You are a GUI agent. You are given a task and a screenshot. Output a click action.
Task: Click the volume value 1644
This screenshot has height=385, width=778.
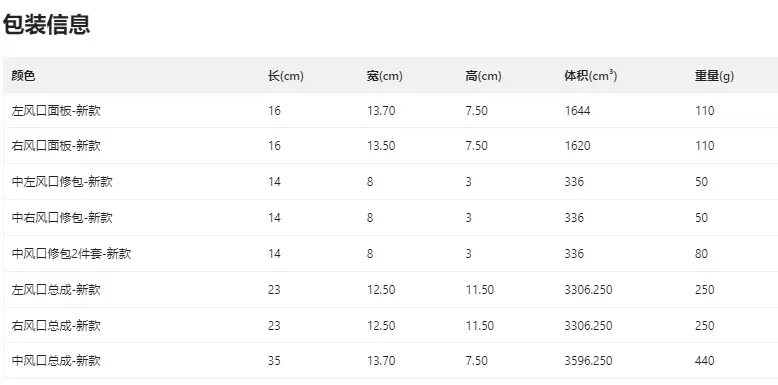(577, 111)
